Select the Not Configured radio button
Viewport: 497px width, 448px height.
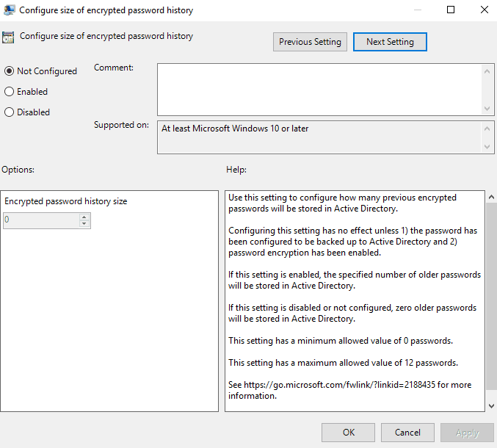point(10,71)
